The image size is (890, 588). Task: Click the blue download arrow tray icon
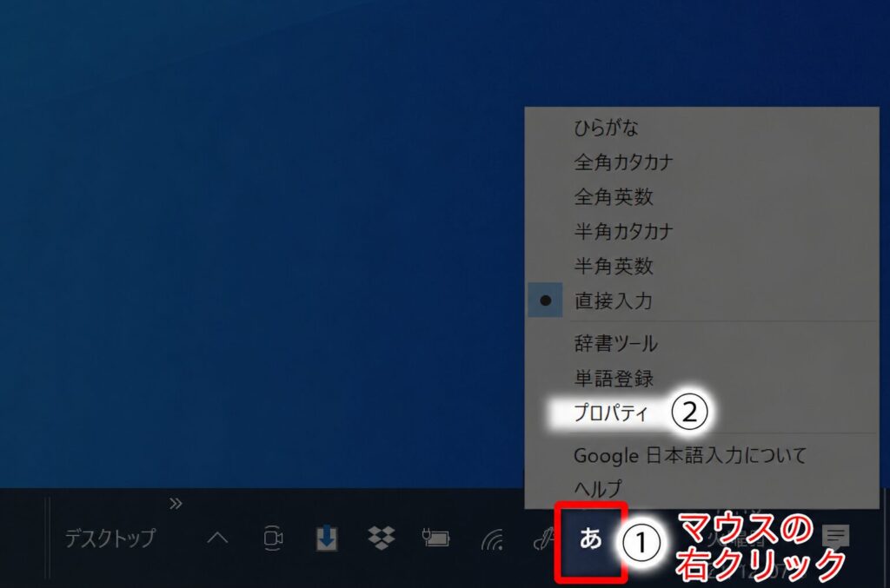coord(327,538)
